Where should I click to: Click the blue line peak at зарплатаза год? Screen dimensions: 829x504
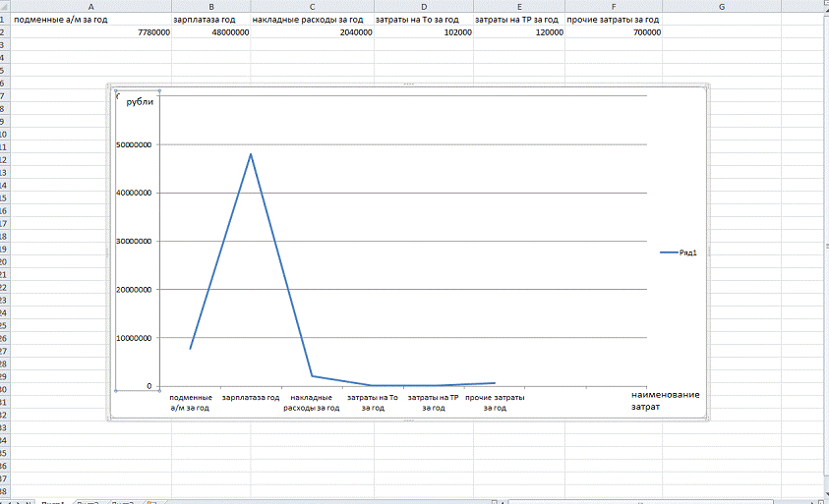251,154
